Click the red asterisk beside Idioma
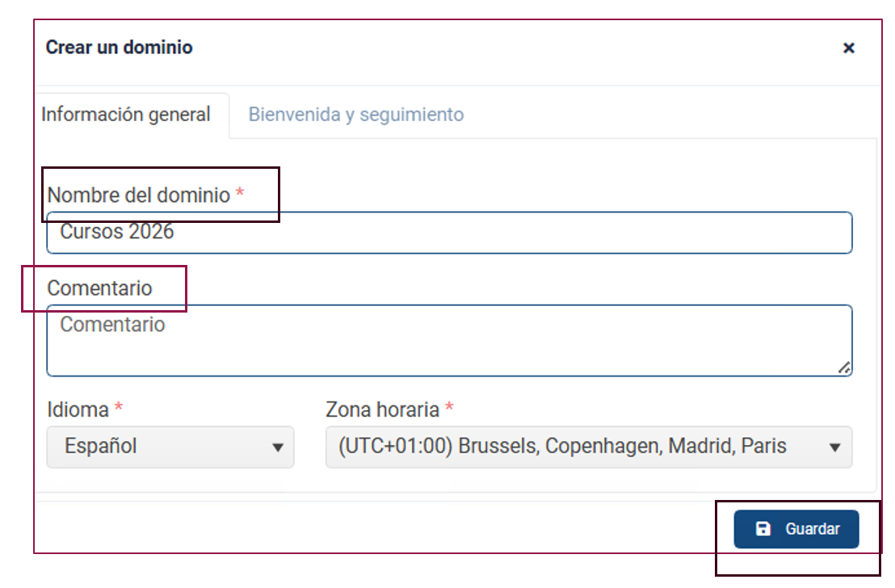895x588 pixels. pos(118,407)
